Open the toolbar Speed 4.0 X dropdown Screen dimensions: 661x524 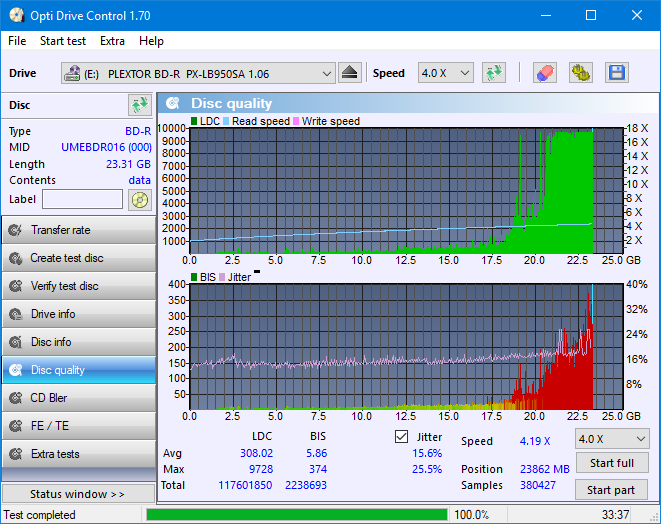pos(445,73)
